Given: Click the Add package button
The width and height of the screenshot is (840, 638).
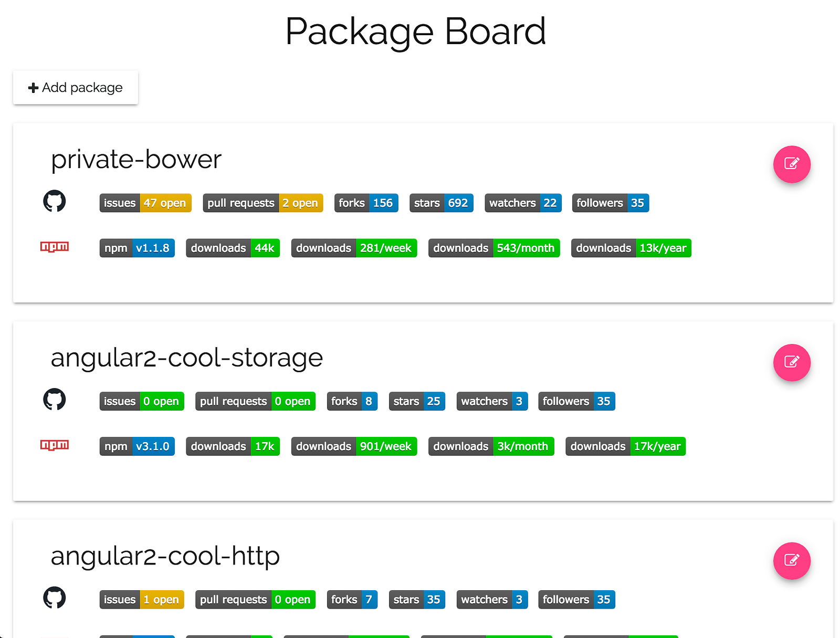Looking at the screenshot, I should tap(76, 88).
